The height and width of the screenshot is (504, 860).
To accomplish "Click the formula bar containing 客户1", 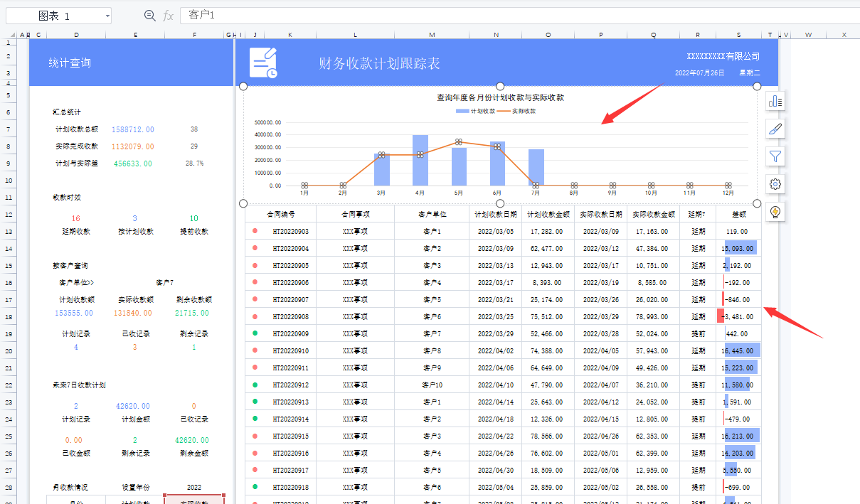I will pyautogui.click(x=519, y=15).
